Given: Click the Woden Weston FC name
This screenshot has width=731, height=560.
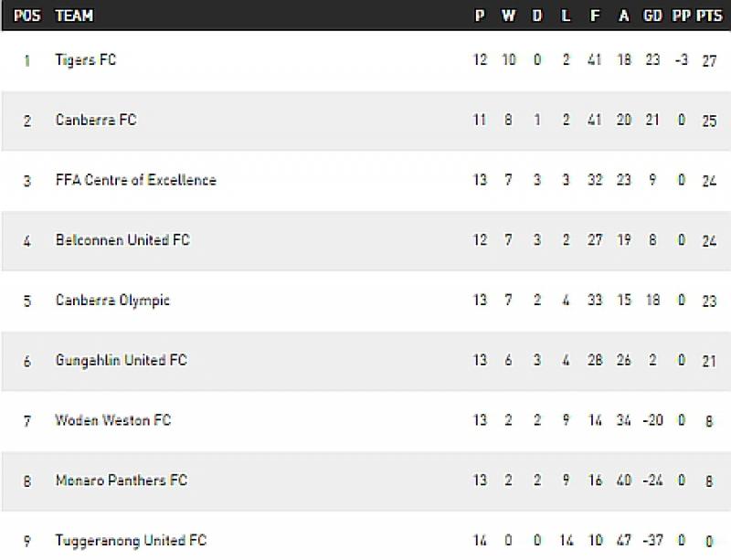Looking at the screenshot, I should point(112,420).
